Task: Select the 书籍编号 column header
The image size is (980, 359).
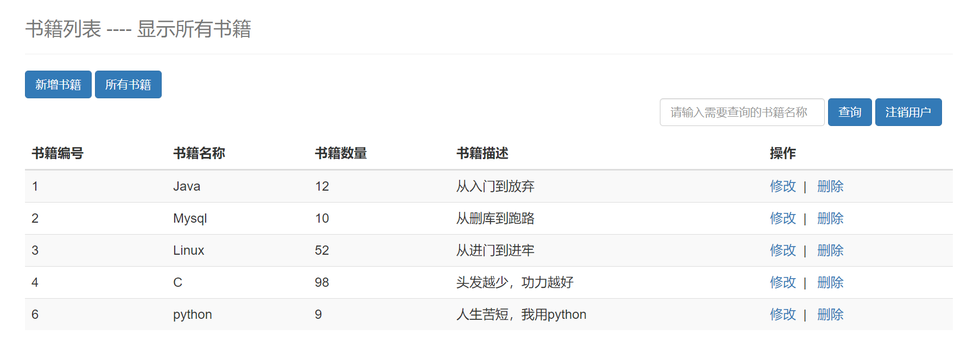Action: [58, 153]
